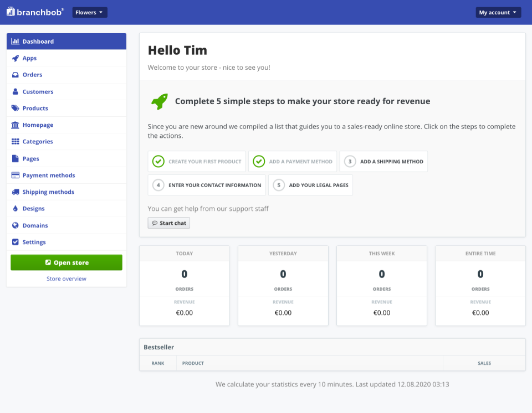This screenshot has height=413, width=532.
Task: Click the green Open store button
Action: click(66, 262)
